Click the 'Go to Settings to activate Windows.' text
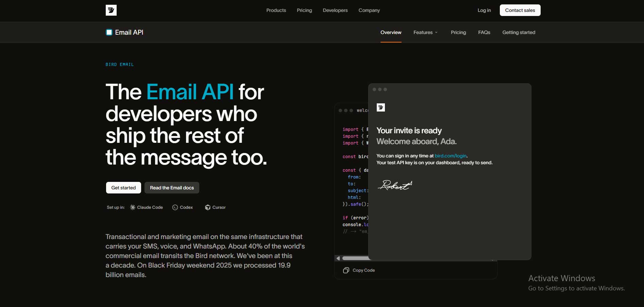Screen dimensions: 644x307 pyautogui.click(x=577, y=288)
